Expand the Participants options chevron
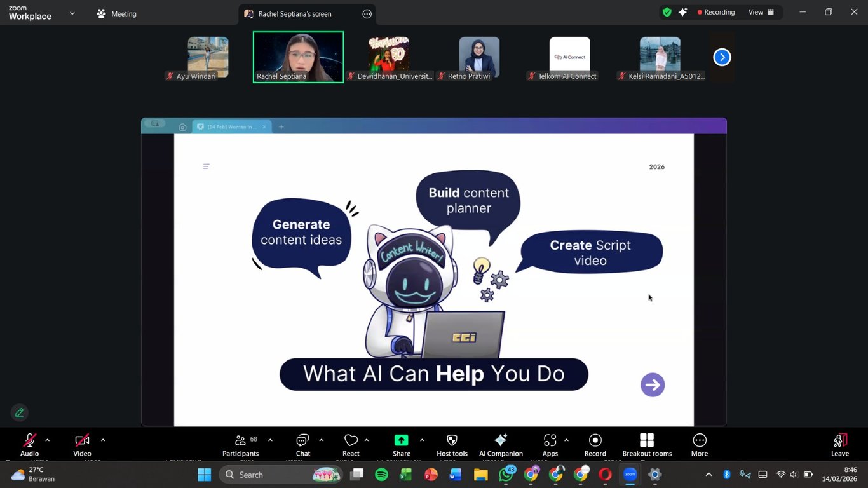Viewport: 868px width, 488px height. 269,438
